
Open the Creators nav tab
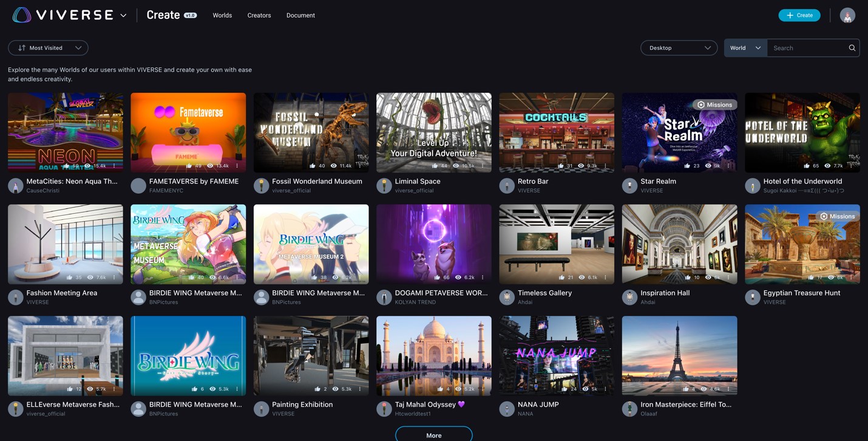[259, 15]
